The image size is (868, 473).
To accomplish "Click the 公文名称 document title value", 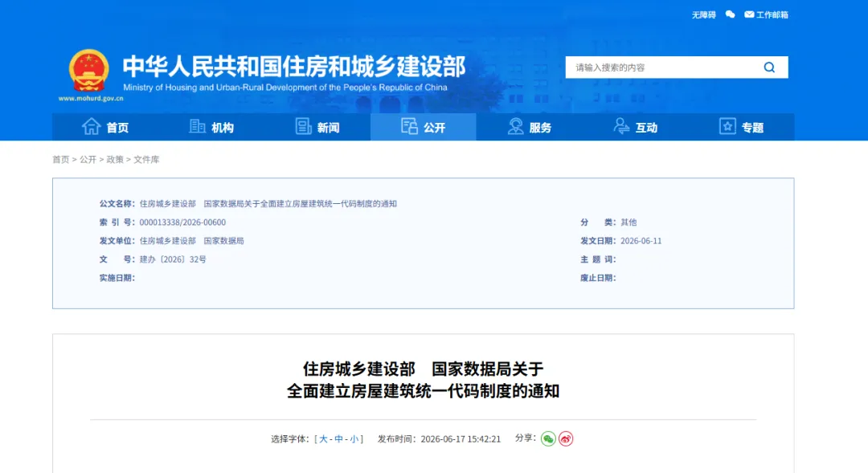I will point(268,204).
